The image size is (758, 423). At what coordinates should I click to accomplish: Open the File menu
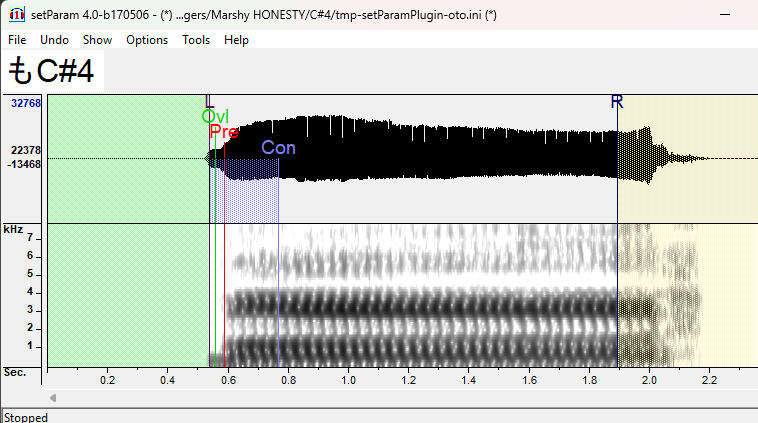point(17,40)
